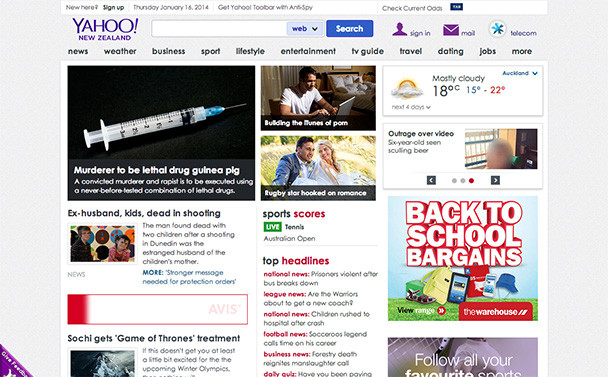Open the lifestyle menu

point(250,51)
